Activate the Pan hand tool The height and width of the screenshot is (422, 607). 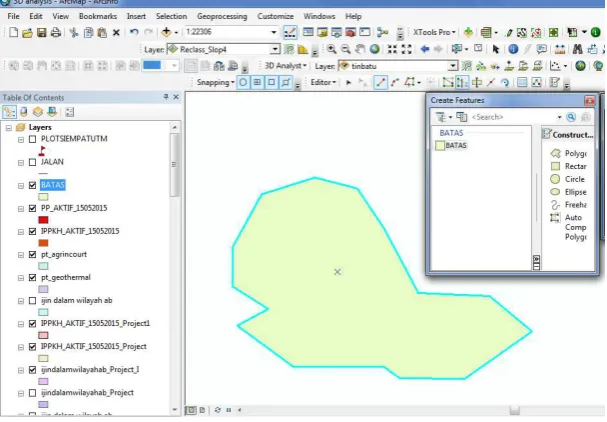(x=360, y=49)
